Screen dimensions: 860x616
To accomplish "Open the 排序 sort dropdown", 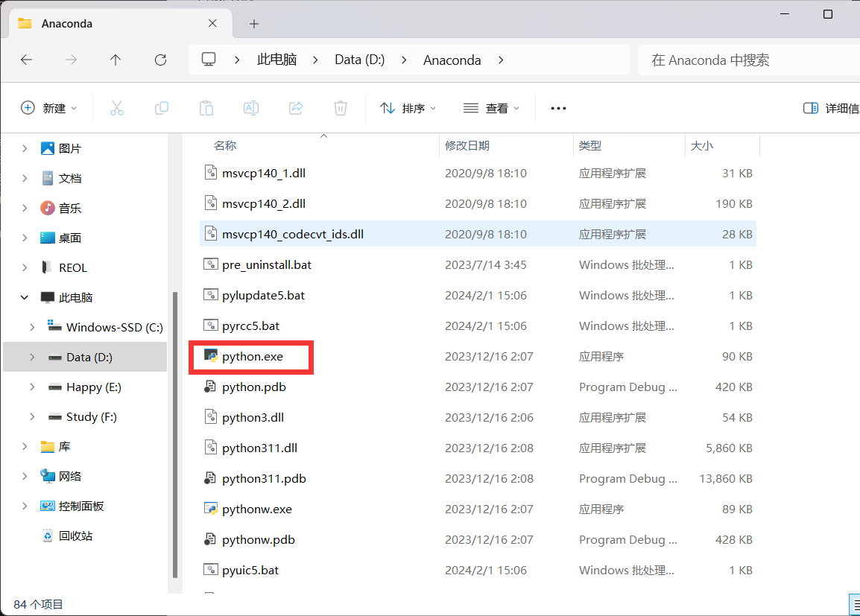I will pos(408,108).
